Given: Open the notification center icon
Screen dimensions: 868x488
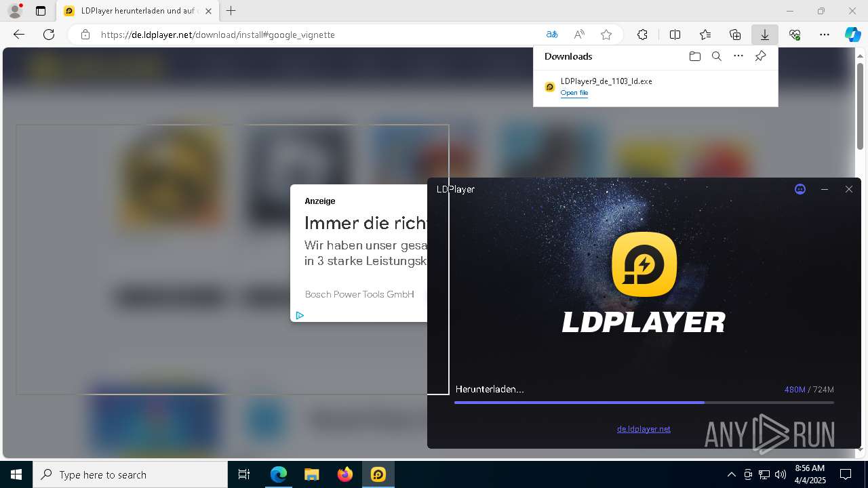Looking at the screenshot, I should [x=846, y=474].
